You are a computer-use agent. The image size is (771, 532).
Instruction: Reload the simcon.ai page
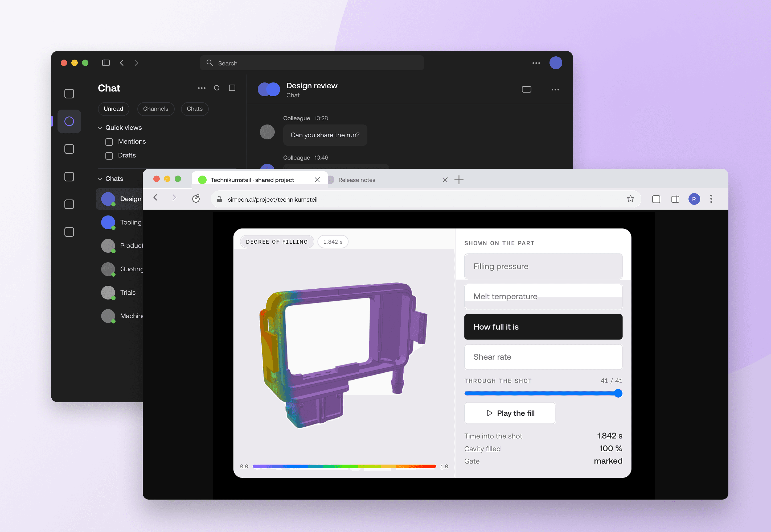196,199
